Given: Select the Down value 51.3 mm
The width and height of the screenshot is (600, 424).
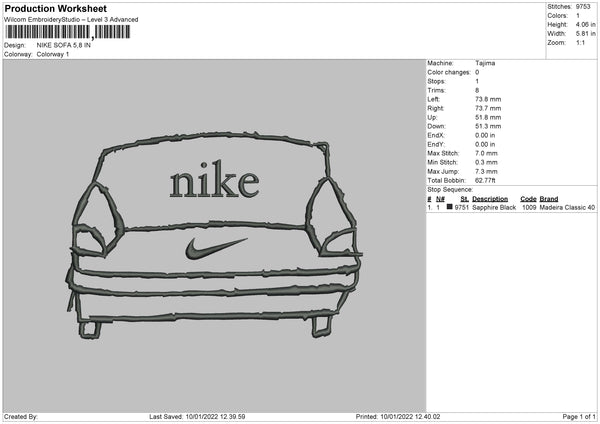Looking at the screenshot, I should click(x=488, y=126).
